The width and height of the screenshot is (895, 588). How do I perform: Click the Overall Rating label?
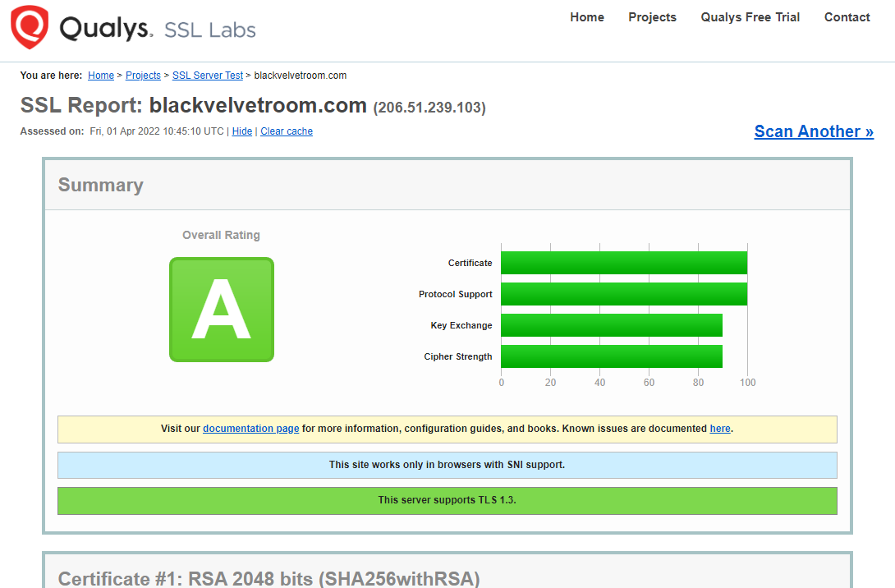tap(221, 235)
